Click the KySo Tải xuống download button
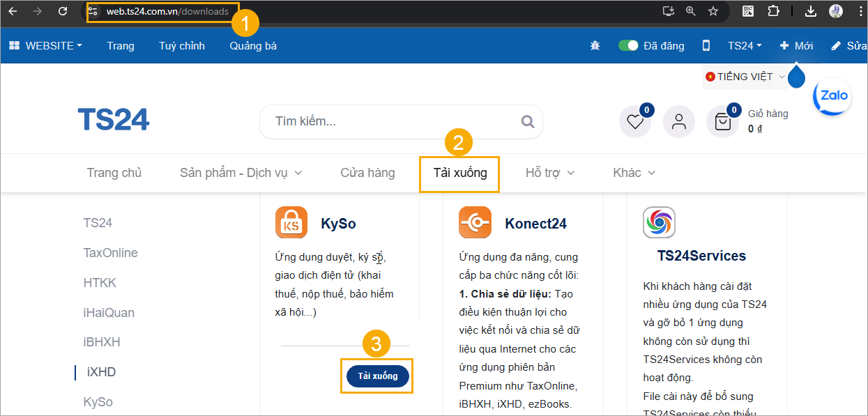868x416 pixels. 378,376
